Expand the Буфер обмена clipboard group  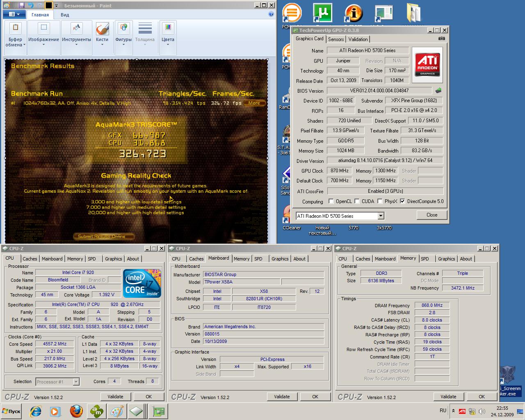coord(16,38)
